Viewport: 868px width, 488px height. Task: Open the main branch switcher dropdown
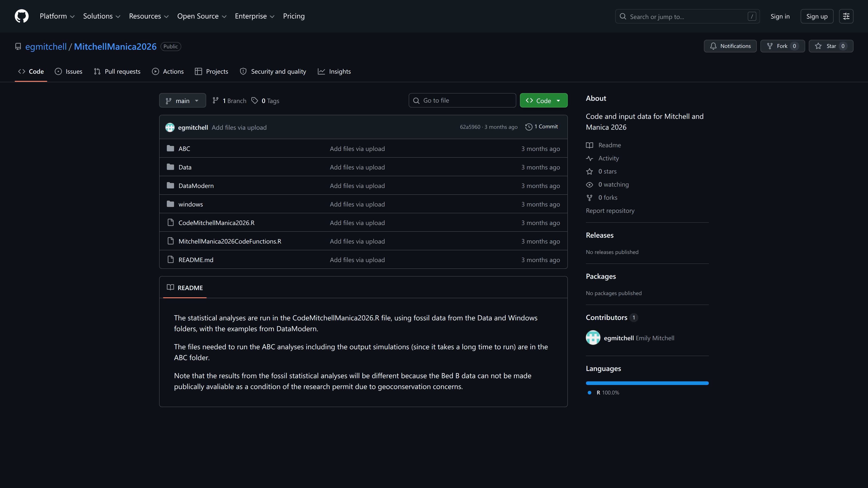[182, 100]
